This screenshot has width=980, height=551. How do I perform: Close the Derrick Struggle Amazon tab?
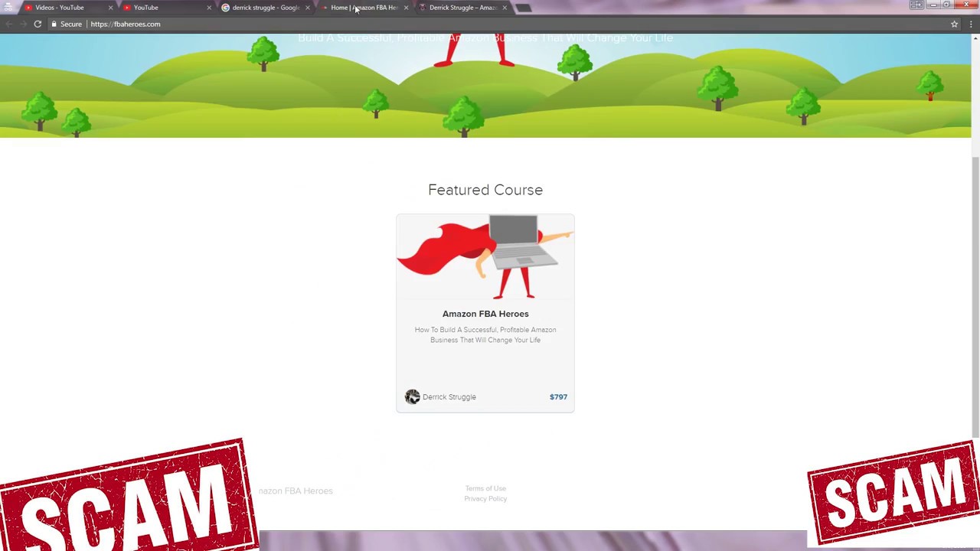[505, 8]
